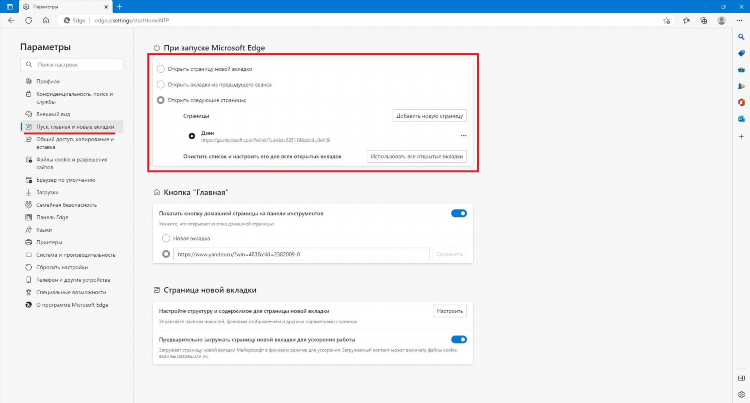Image resolution: width=750 pixels, height=403 pixels.
Task: Open Профили settings section
Action: click(72, 81)
